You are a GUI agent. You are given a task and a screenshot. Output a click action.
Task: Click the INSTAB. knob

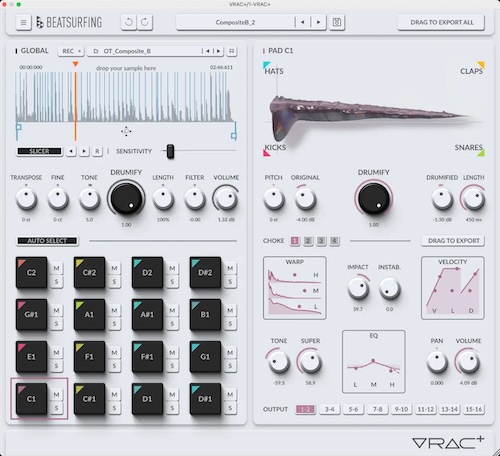[x=389, y=288]
